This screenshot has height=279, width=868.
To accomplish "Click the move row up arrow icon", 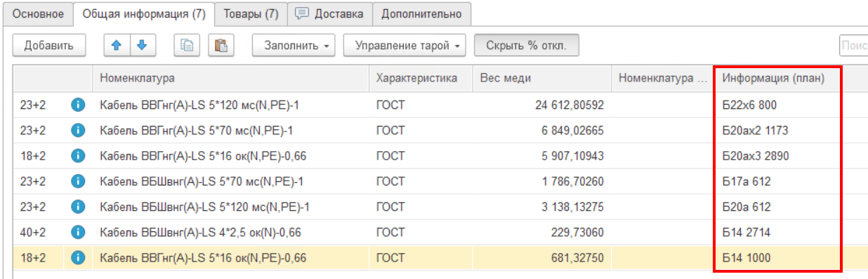I will 117,46.
